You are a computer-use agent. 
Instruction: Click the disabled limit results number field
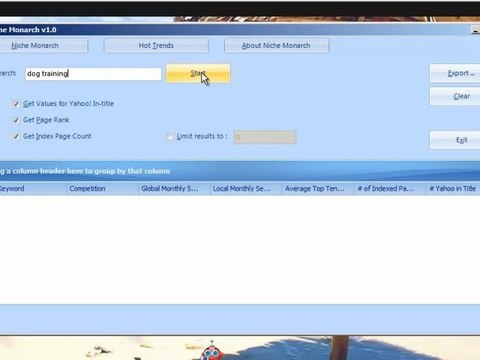[x=265, y=137]
